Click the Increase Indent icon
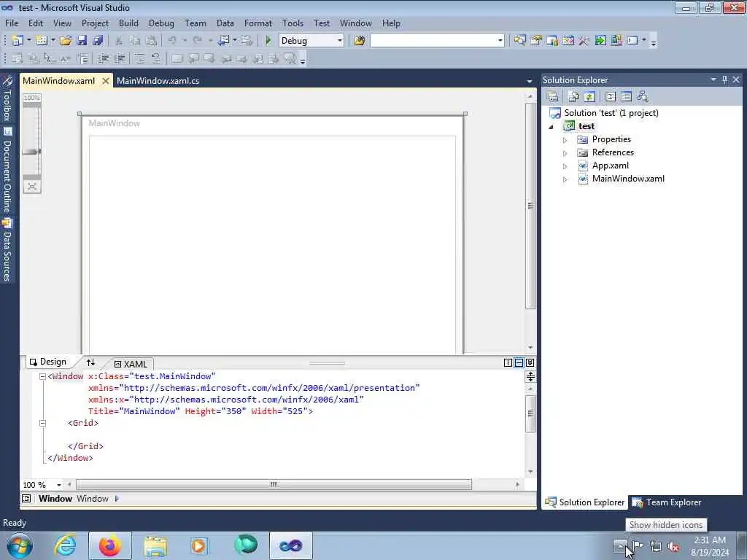Viewport: 747px width, 560px height. point(119,58)
